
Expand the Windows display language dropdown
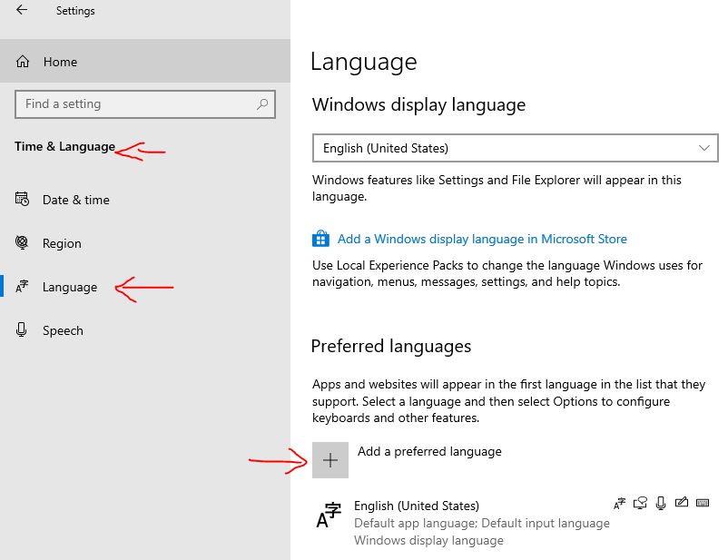514,148
